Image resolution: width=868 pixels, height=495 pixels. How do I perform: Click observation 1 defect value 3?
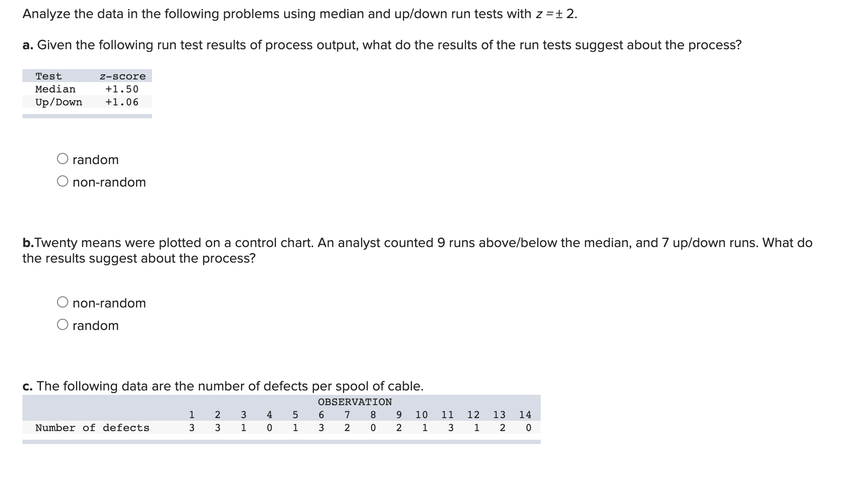pos(191,428)
